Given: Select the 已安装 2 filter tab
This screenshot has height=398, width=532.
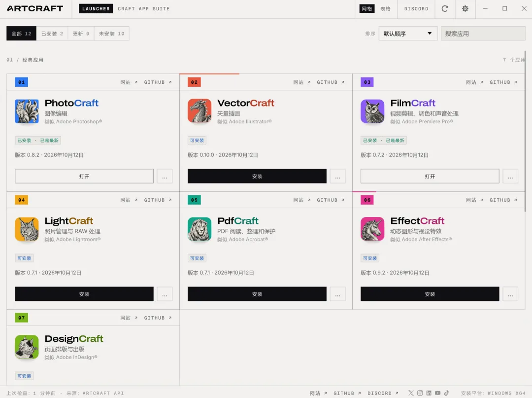Looking at the screenshot, I should click(x=52, y=34).
